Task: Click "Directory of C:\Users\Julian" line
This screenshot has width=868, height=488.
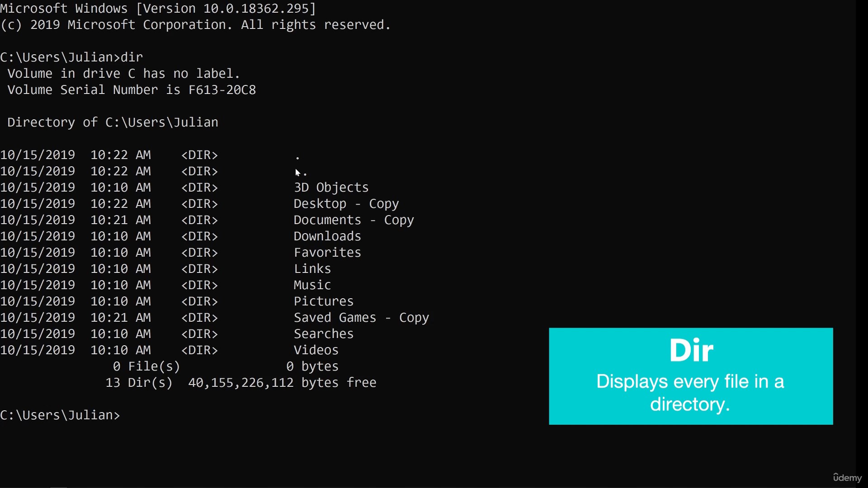Action: point(113,122)
